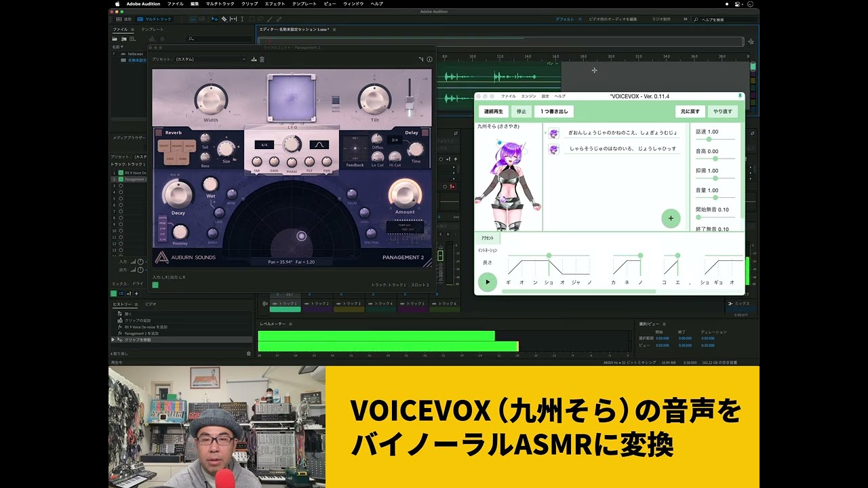The width and height of the screenshot is (868, 488).
Task: Open file folder icon in Files panel
Action: (x=115, y=39)
